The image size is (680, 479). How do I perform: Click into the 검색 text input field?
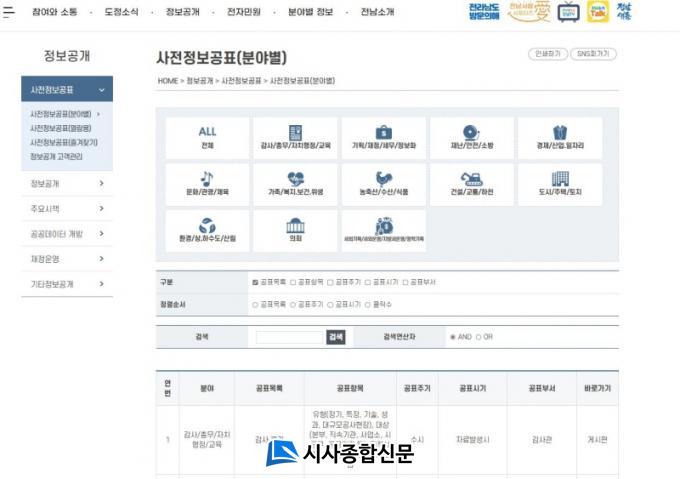(290, 337)
